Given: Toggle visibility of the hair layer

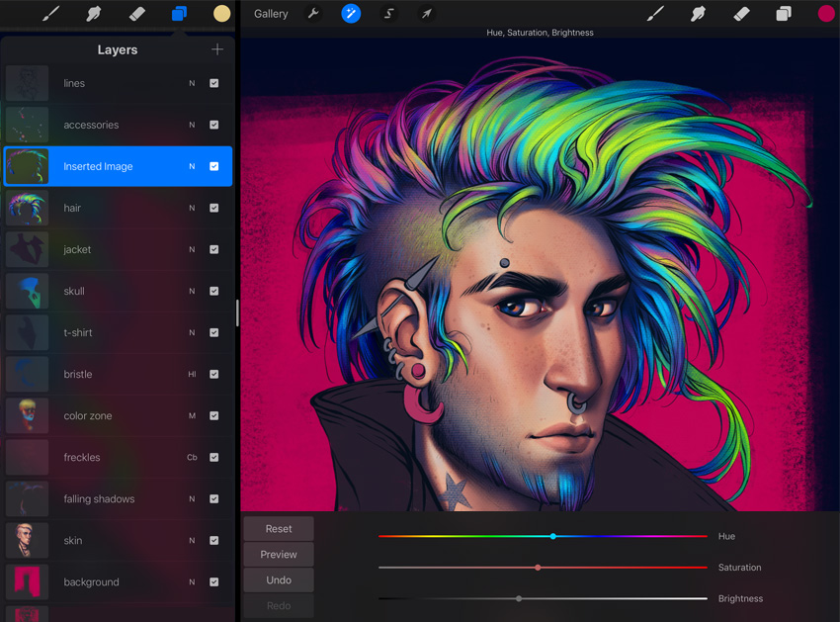Looking at the screenshot, I should pyautogui.click(x=214, y=208).
